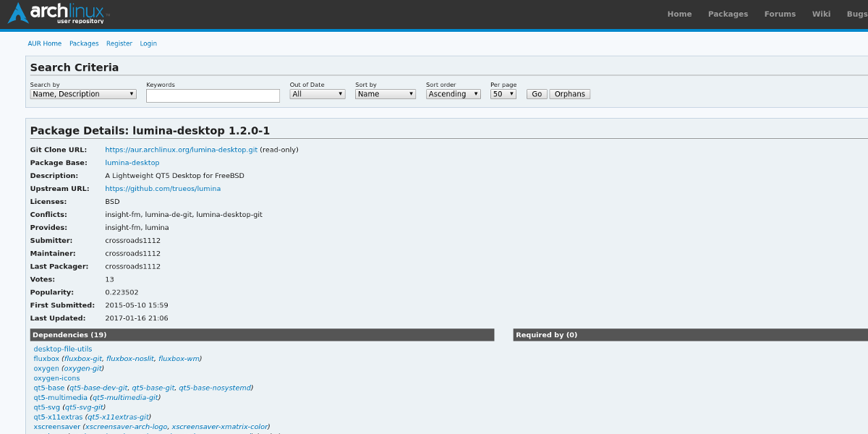Open the fluxbox-noslit provider link

[x=130, y=359]
